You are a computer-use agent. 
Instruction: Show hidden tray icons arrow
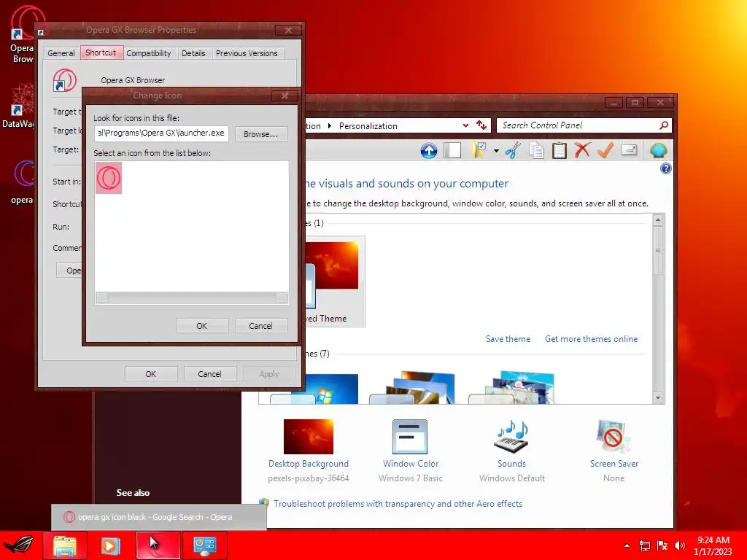[x=627, y=545]
